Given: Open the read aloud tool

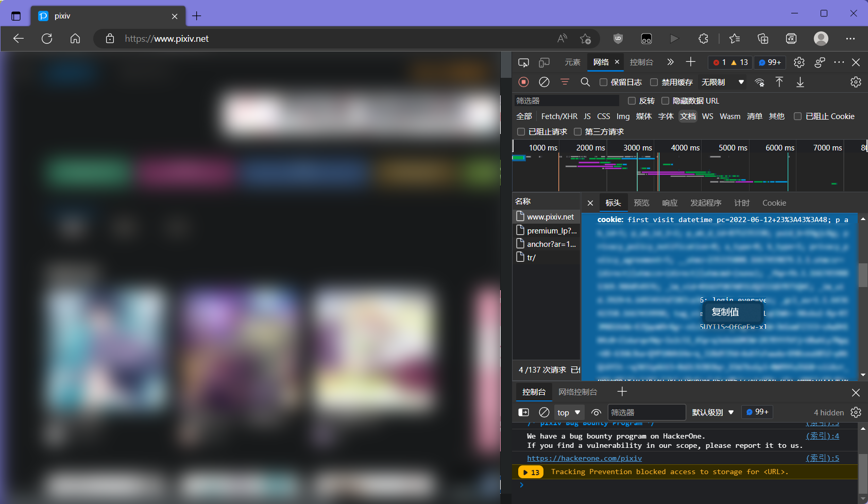Looking at the screenshot, I should click(562, 39).
